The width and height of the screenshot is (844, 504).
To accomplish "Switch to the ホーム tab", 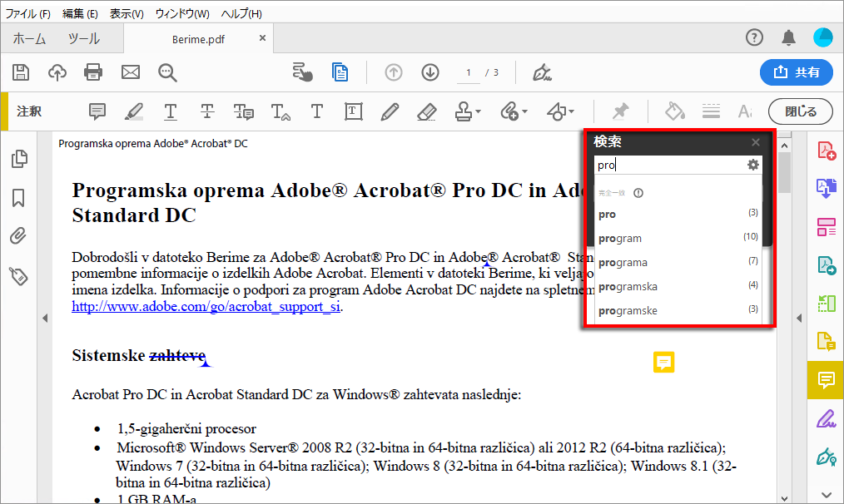I will [x=30, y=39].
